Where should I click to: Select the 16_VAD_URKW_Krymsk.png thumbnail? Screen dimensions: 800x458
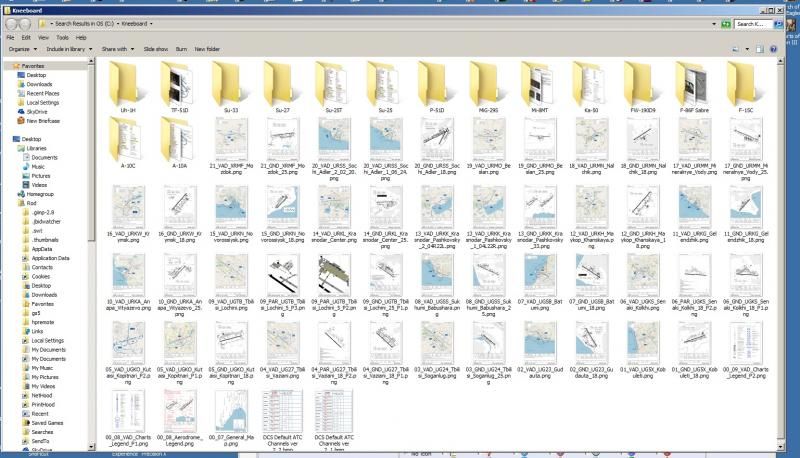point(128,214)
